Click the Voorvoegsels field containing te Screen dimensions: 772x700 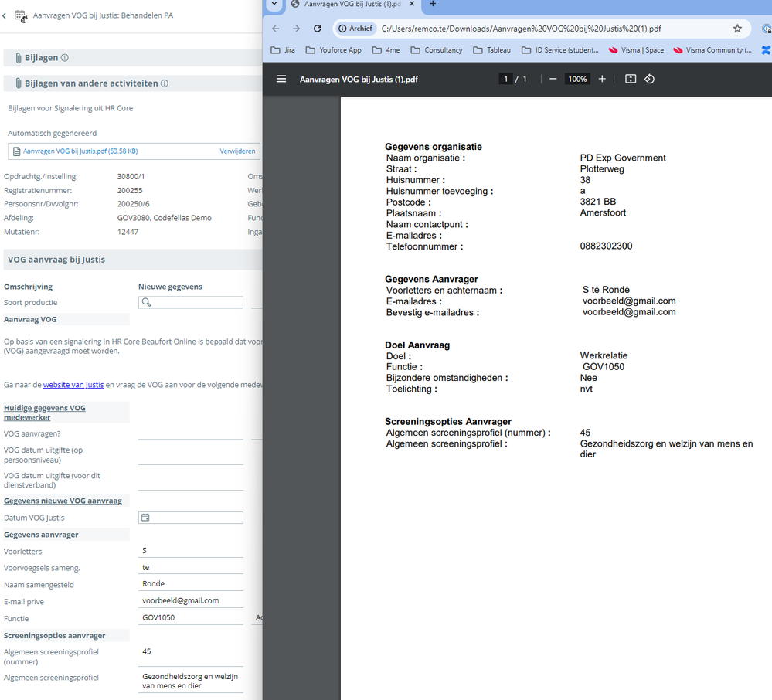(x=191, y=568)
